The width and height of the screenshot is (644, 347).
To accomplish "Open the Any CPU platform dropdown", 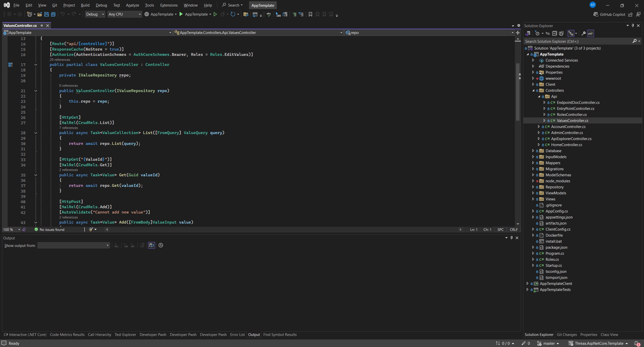I will (x=125, y=14).
